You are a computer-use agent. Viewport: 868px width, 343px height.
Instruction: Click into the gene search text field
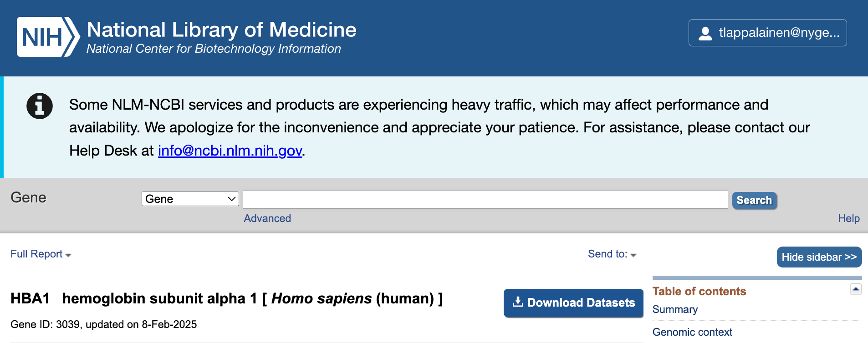tap(485, 200)
